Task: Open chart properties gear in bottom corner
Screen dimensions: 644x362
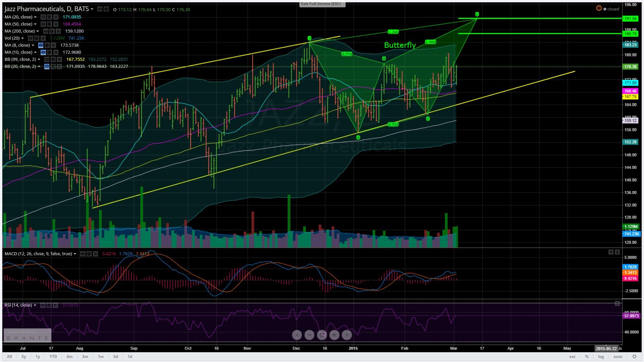Action: click(x=634, y=357)
